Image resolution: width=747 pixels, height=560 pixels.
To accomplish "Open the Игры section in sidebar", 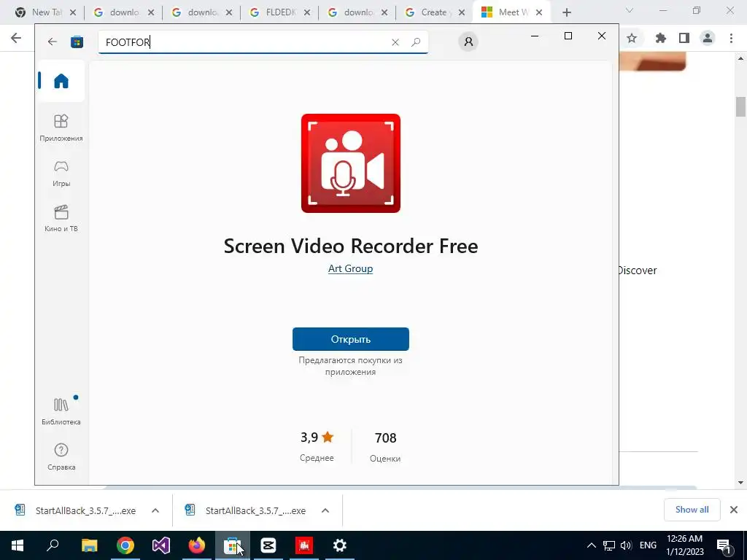I will click(x=61, y=174).
